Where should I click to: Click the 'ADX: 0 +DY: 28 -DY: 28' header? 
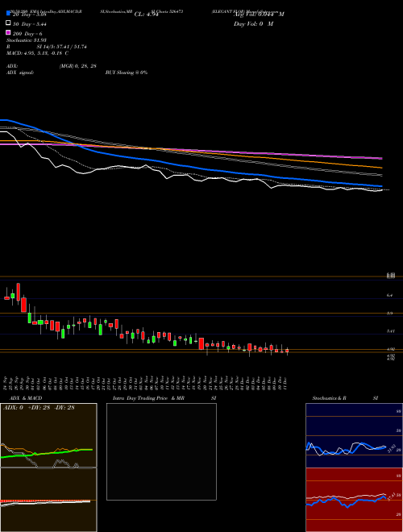click(x=39, y=408)
